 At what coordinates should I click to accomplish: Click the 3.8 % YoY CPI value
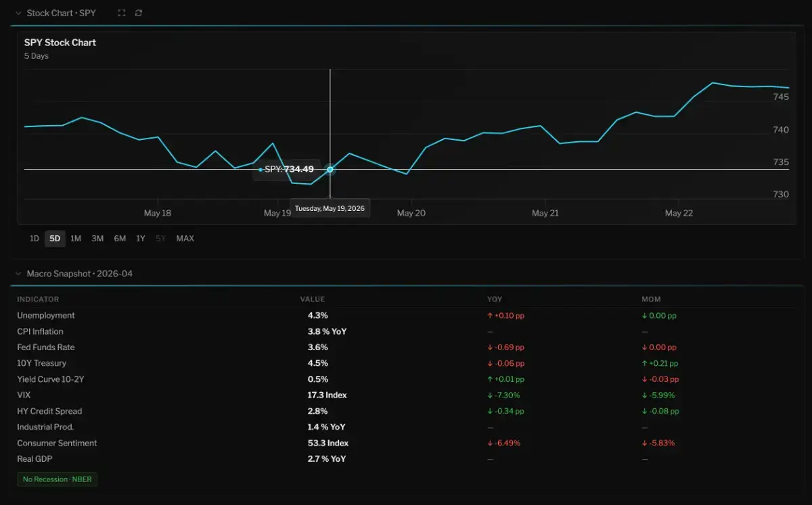pyautogui.click(x=327, y=332)
